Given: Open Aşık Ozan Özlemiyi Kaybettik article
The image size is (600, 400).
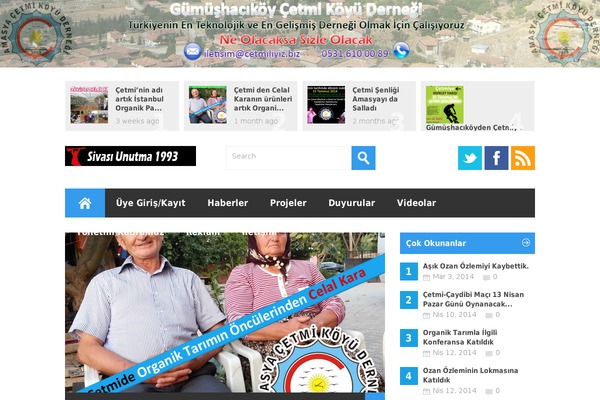Looking at the screenshot, I should click(x=476, y=266).
